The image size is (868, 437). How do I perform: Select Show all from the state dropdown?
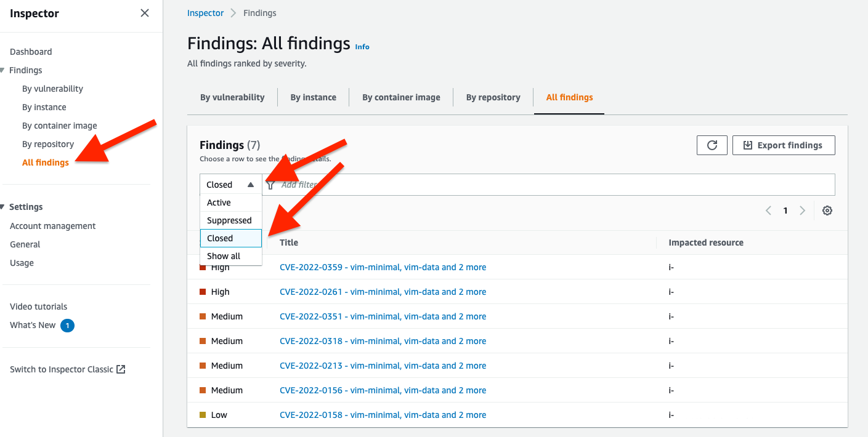(x=224, y=255)
